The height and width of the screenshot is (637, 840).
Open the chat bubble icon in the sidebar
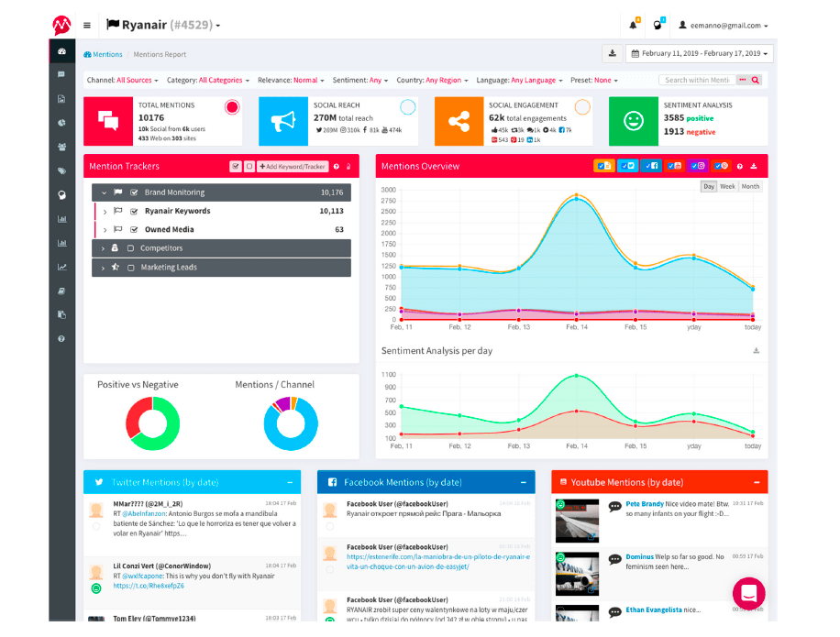click(x=61, y=74)
